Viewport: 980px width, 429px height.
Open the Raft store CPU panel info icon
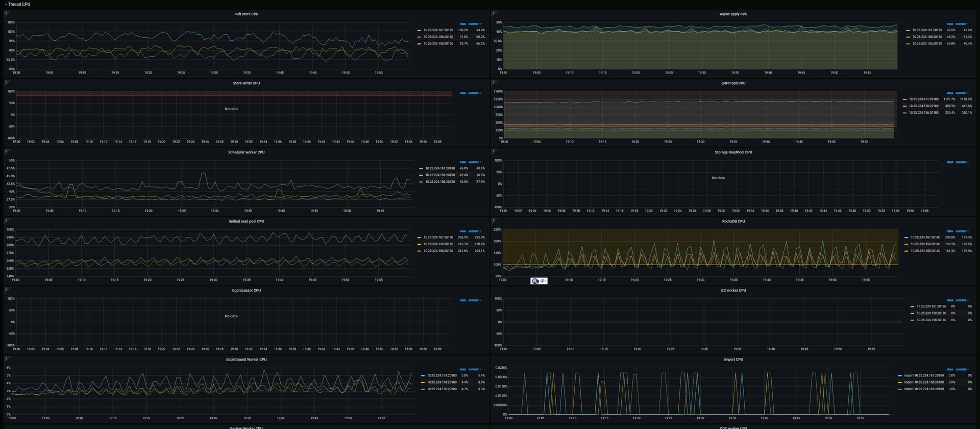(6, 13)
